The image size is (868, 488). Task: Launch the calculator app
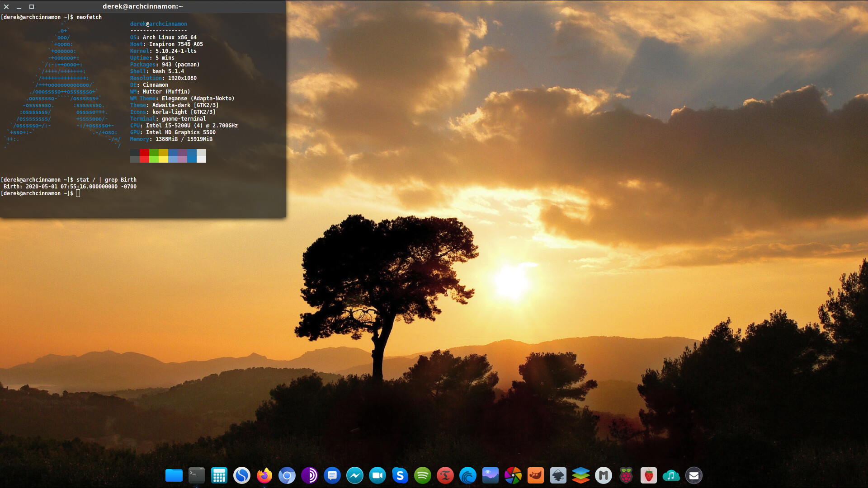219,475
